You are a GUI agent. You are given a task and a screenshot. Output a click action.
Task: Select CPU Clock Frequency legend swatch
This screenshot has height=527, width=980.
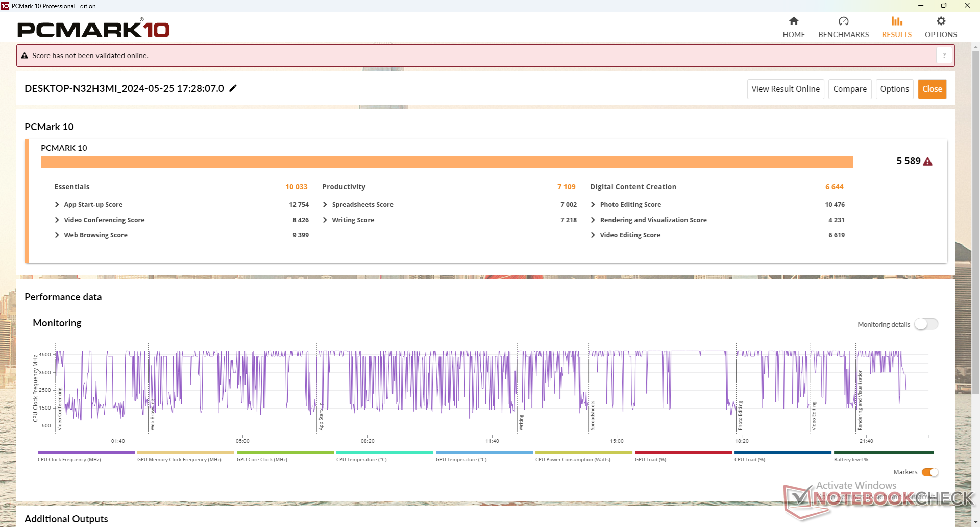click(x=86, y=452)
